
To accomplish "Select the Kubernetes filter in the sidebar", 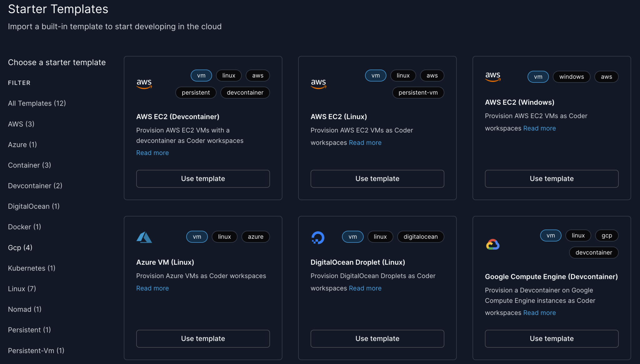I will click(31, 268).
